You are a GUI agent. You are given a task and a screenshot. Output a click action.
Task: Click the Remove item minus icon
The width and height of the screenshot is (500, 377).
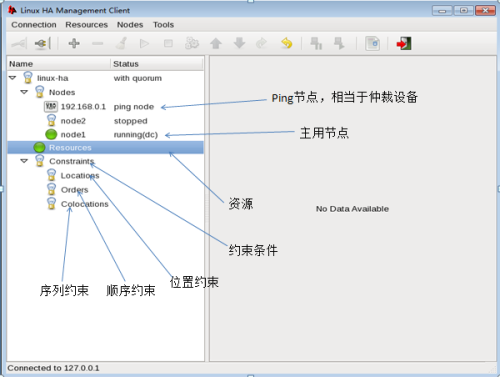[x=97, y=43]
